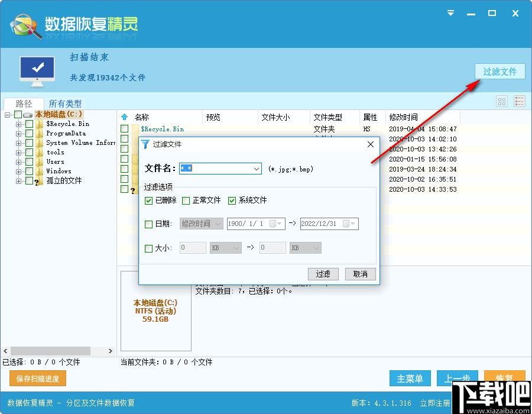Enable the 正常文件 checkbox
Screen dimensions: 532x414
click(186, 200)
